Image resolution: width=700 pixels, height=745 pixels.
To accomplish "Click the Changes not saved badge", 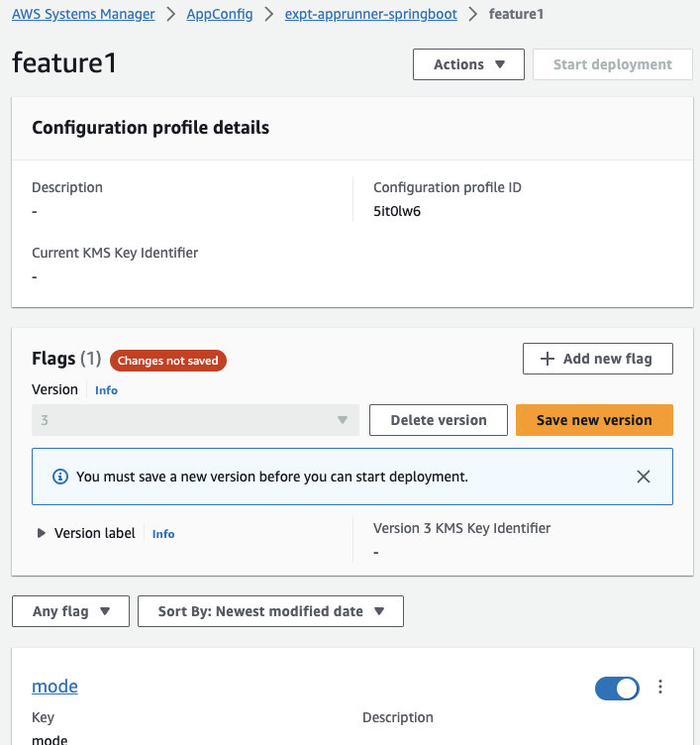I will point(168,361).
